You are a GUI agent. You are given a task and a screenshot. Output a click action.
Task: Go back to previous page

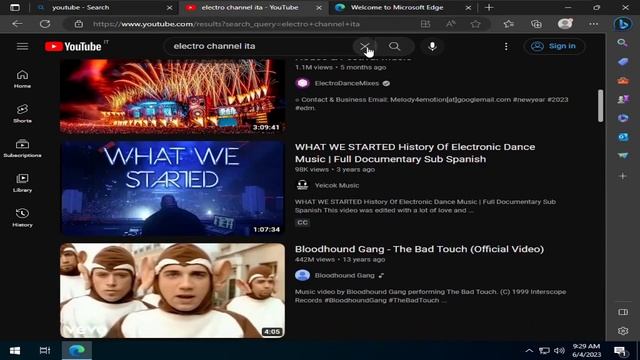pos(17,24)
